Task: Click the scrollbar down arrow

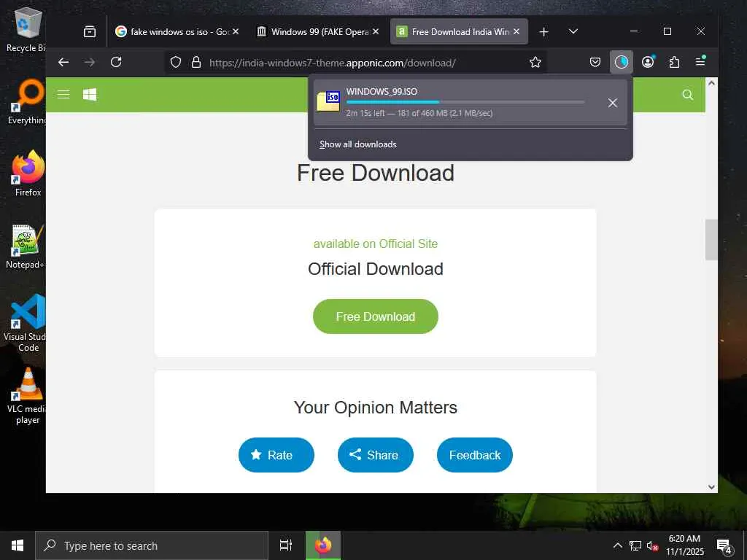Action: pyautogui.click(x=711, y=487)
